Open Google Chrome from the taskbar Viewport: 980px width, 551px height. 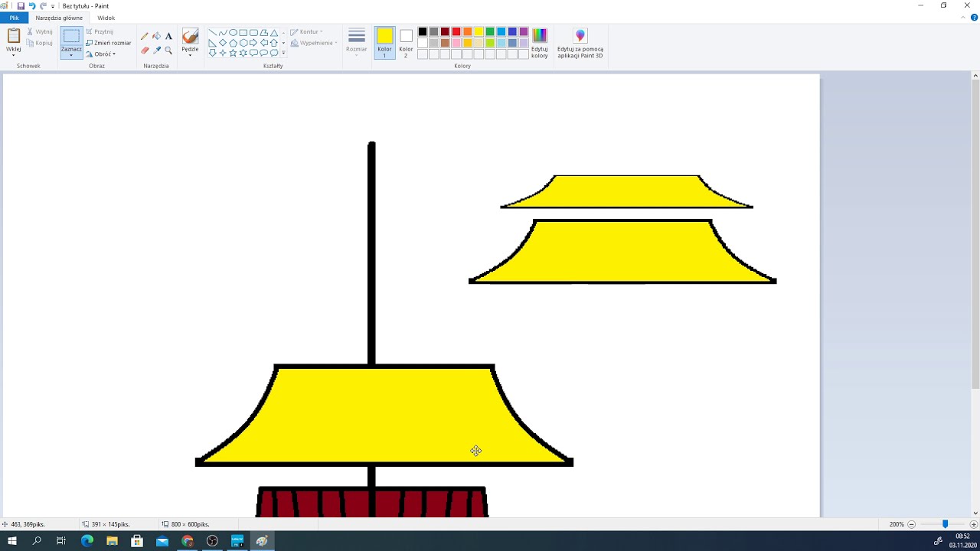pyautogui.click(x=188, y=541)
